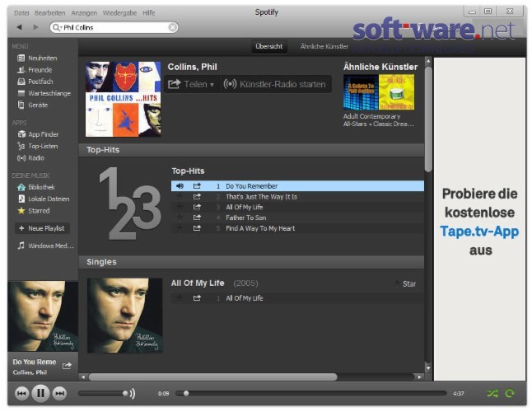The image size is (532, 412).
Task: Open Lokale Dateien in the sidebar
Action: click(x=43, y=199)
